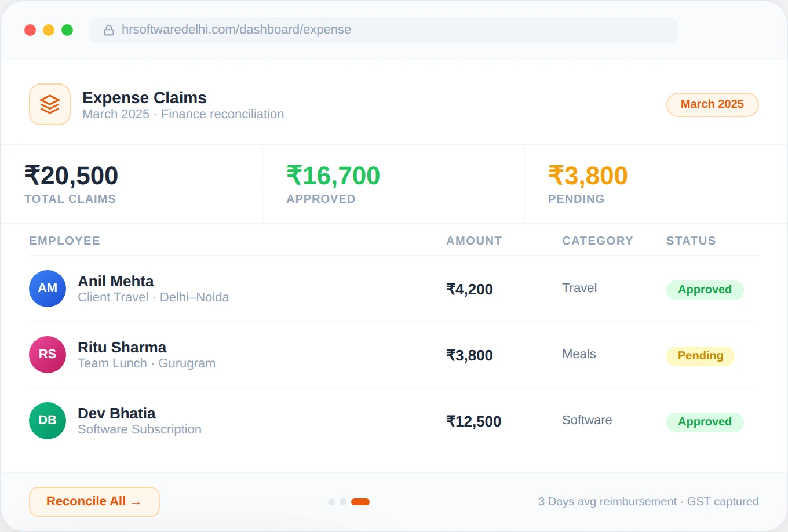The image size is (788, 532).
Task: Open the March 2025 period selector
Action: point(712,104)
